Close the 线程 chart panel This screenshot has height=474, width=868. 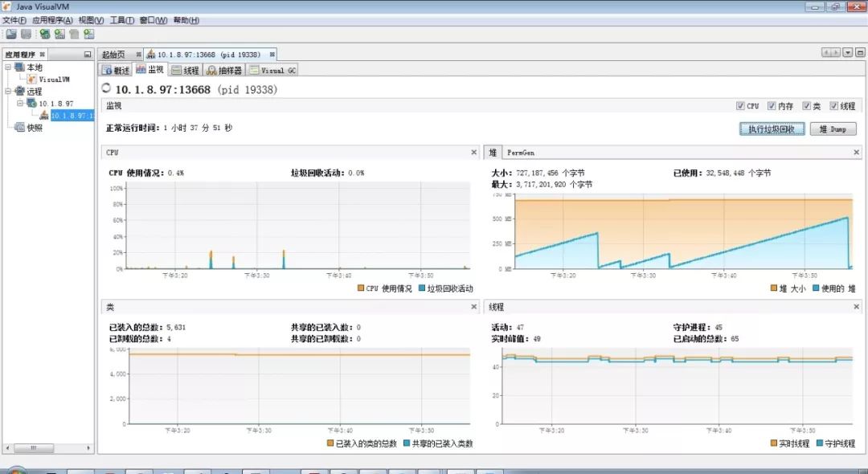coord(857,306)
